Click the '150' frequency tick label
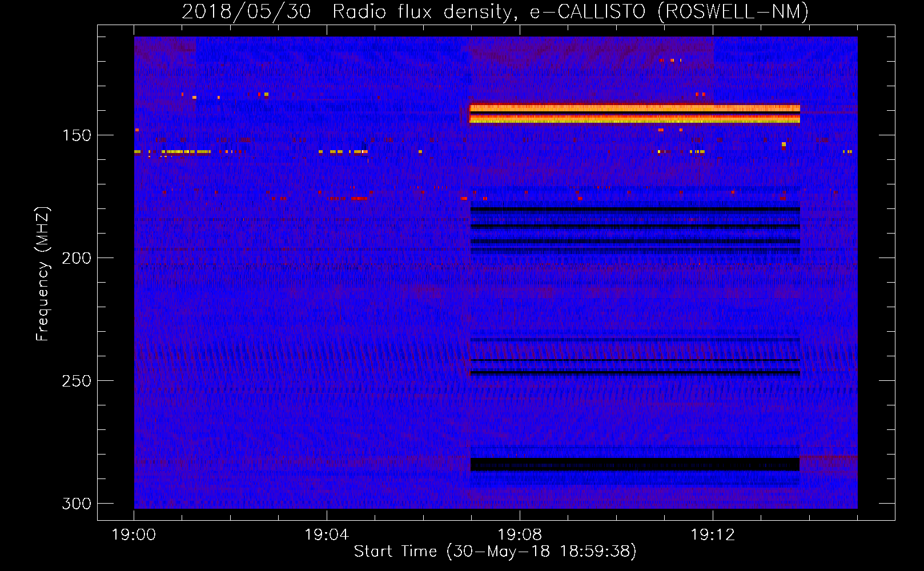The image size is (924, 571). (x=77, y=135)
